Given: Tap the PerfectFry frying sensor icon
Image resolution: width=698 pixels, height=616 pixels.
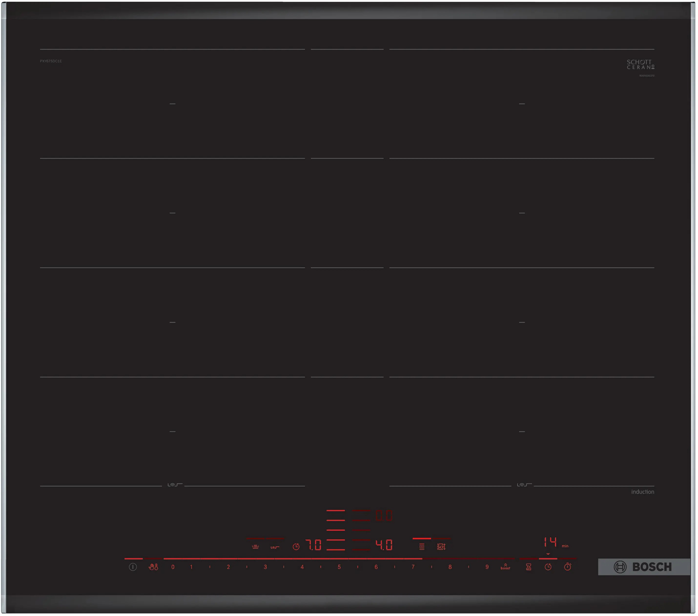Looking at the screenshot, I should click(275, 547).
